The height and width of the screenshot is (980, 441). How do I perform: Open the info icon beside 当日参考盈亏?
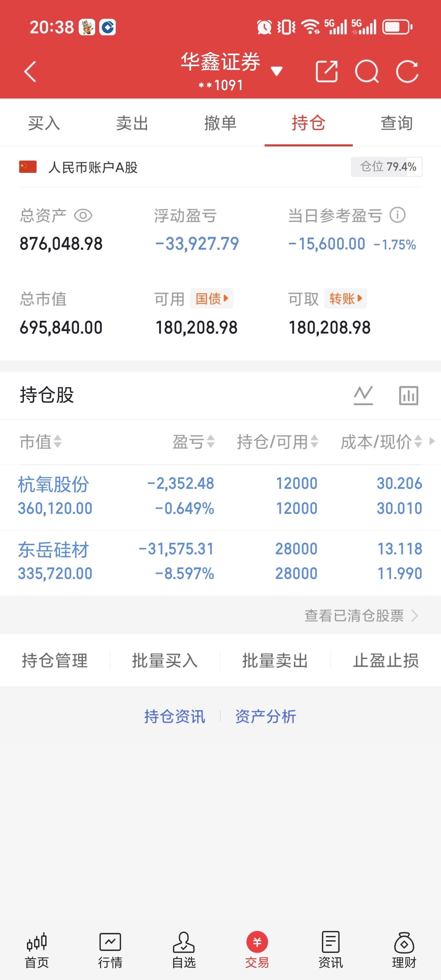[x=397, y=215]
